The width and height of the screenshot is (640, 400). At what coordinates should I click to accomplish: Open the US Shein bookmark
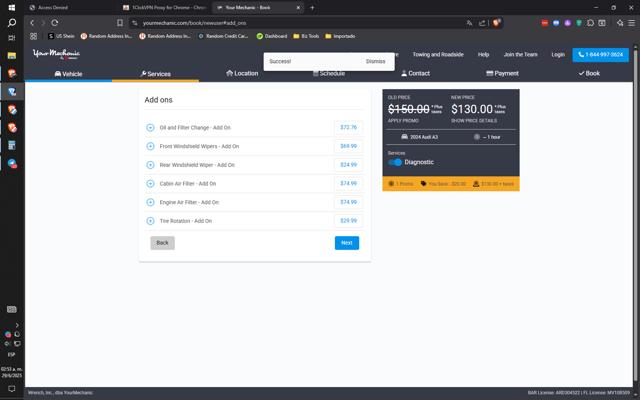[61, 36]
